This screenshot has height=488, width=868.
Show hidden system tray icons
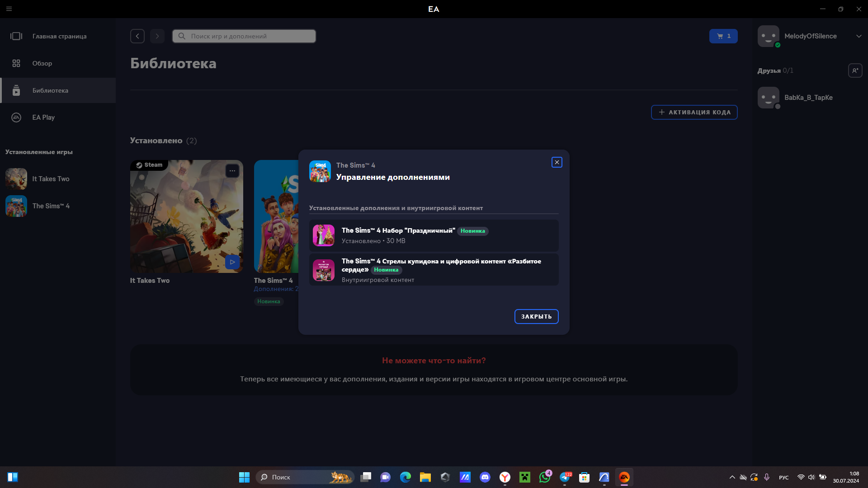coord(732,477)
